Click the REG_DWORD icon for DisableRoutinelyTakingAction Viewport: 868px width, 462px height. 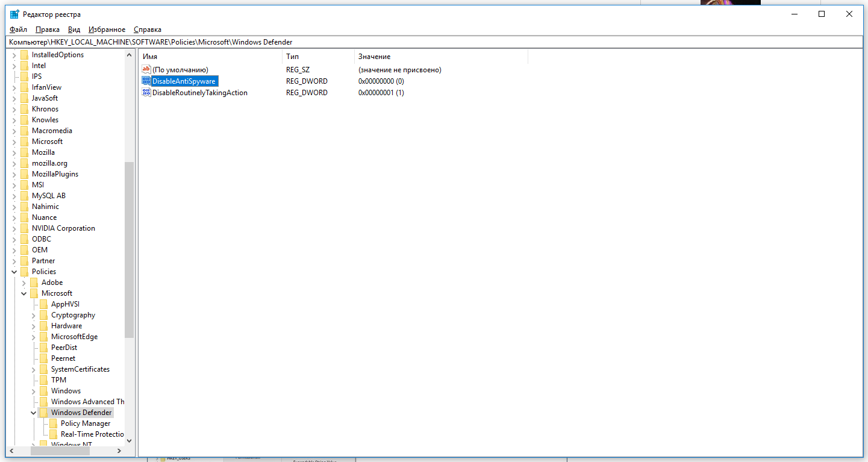(x=146, y=92)
